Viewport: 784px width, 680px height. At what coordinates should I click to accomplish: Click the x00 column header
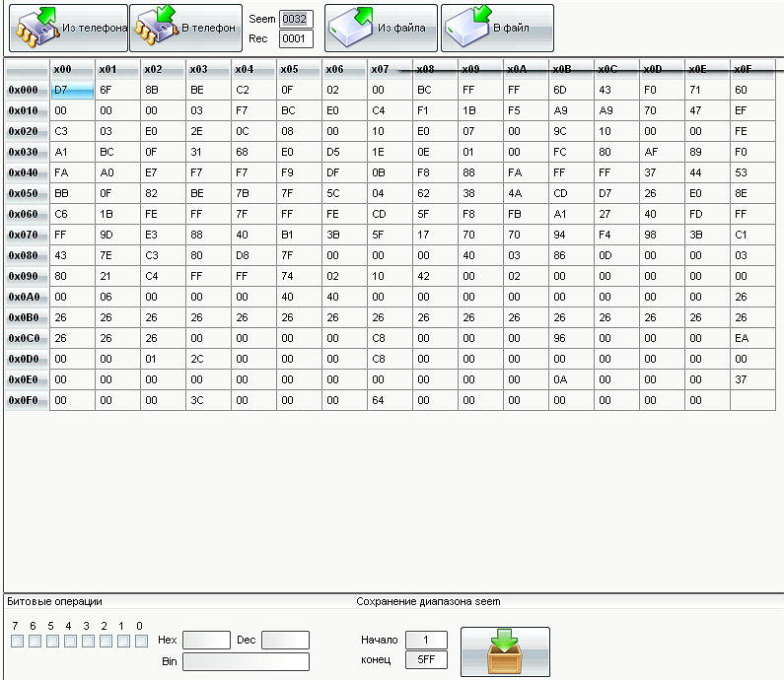point(72,69)
